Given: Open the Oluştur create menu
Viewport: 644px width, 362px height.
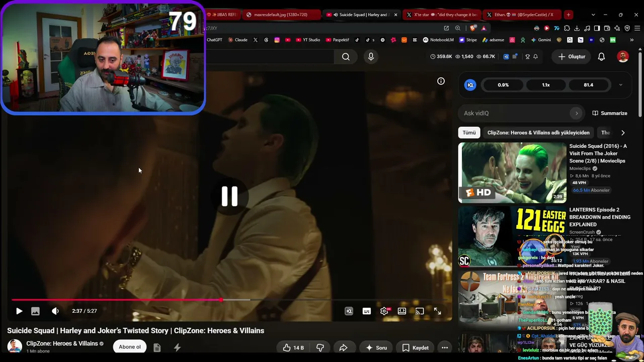Looking at the screenshot, I should (x=572, y=57).
